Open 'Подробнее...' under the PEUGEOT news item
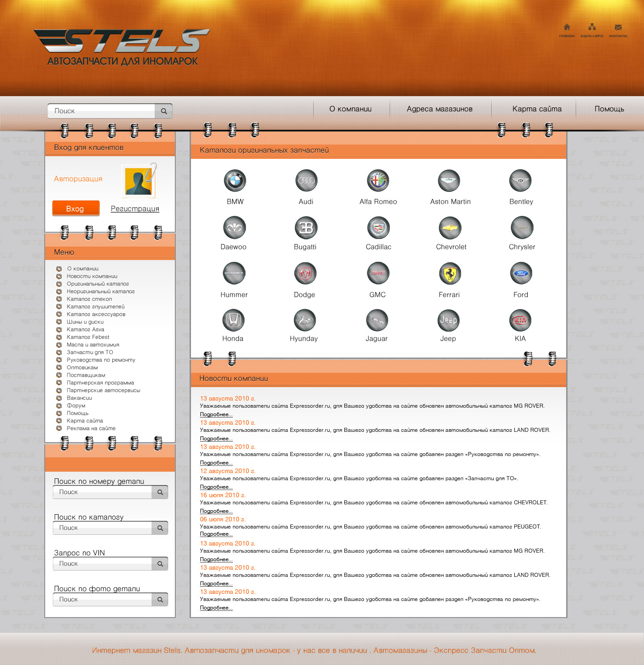 (216, 534)
